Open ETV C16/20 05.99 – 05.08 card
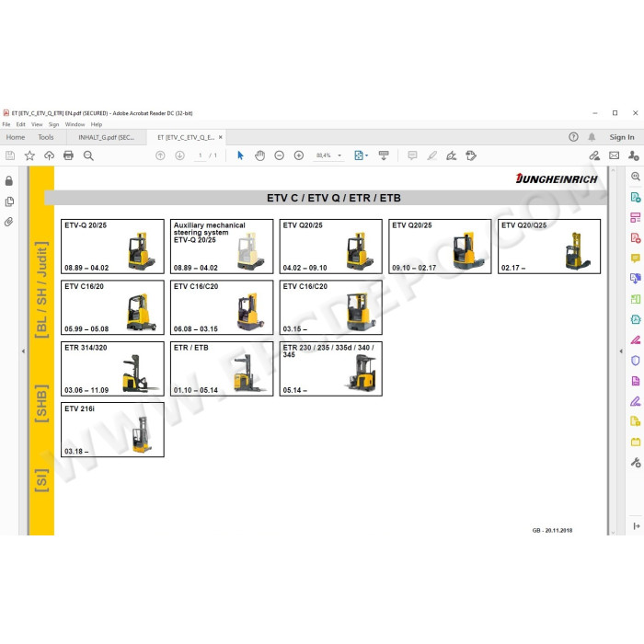 [x=112, y=307]
